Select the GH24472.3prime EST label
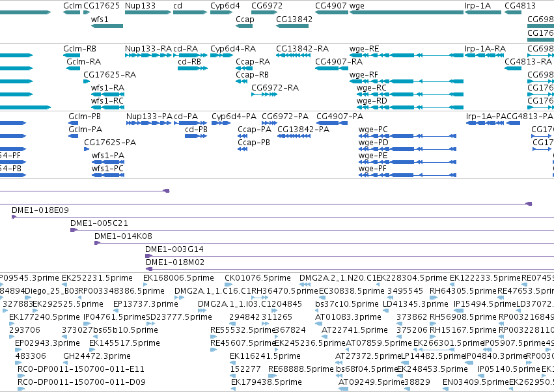The height and width of the screenshot is (392, 554). coord(97,356)
